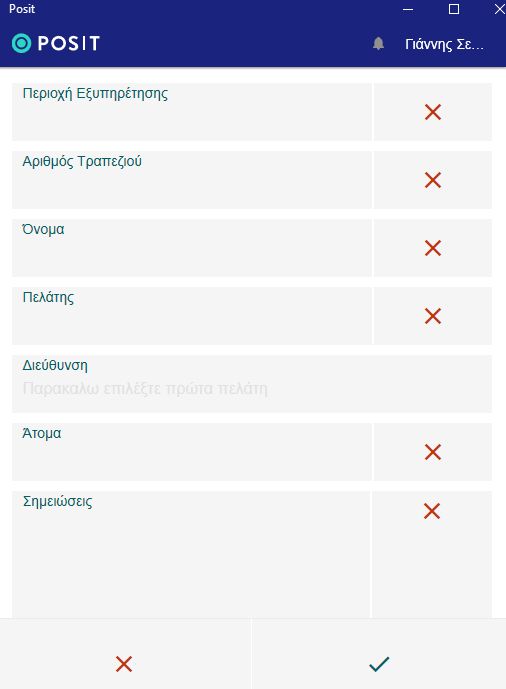Open the Πελάτης selection field
This screenshot has height=689, width=506.
[192, 316]
